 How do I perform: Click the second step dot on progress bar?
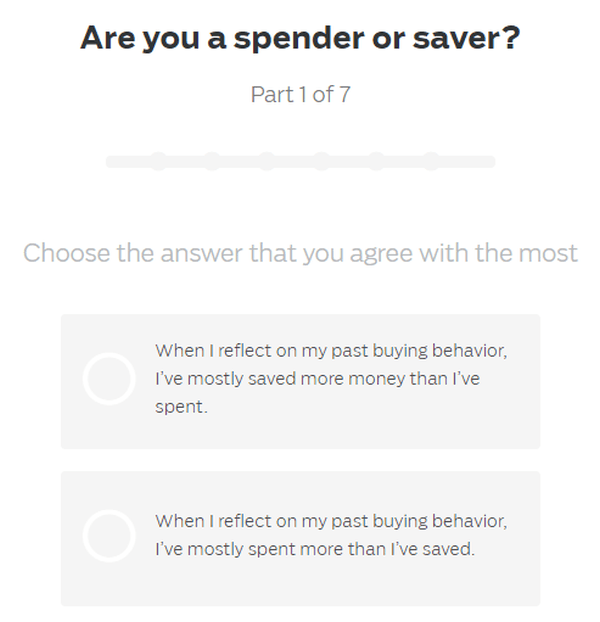(x=212, y=161)
